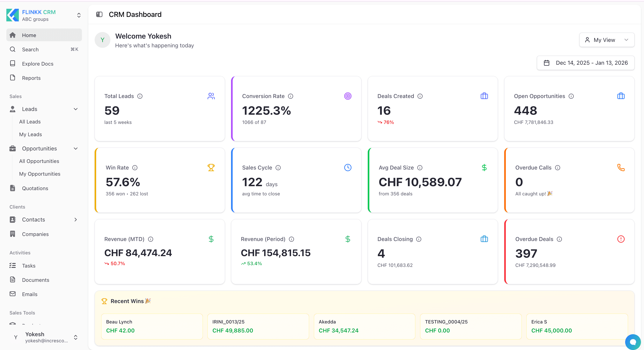Open the TESTING_0004/25 recent win
The height and width of the screenshot is (350, 644).
[471, 327]
